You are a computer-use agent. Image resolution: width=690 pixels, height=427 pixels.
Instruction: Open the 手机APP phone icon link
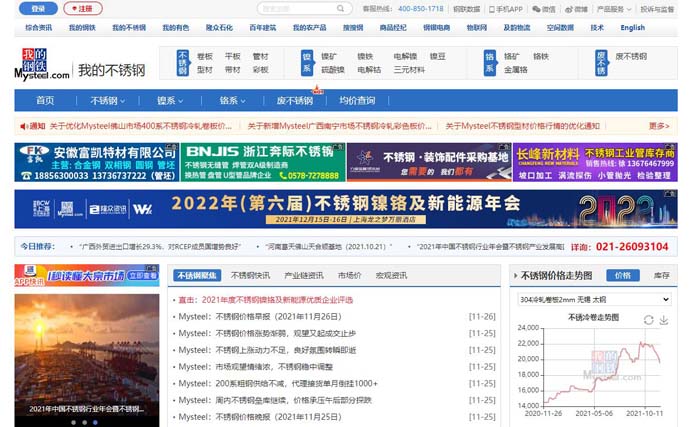[x=506, y=9]
